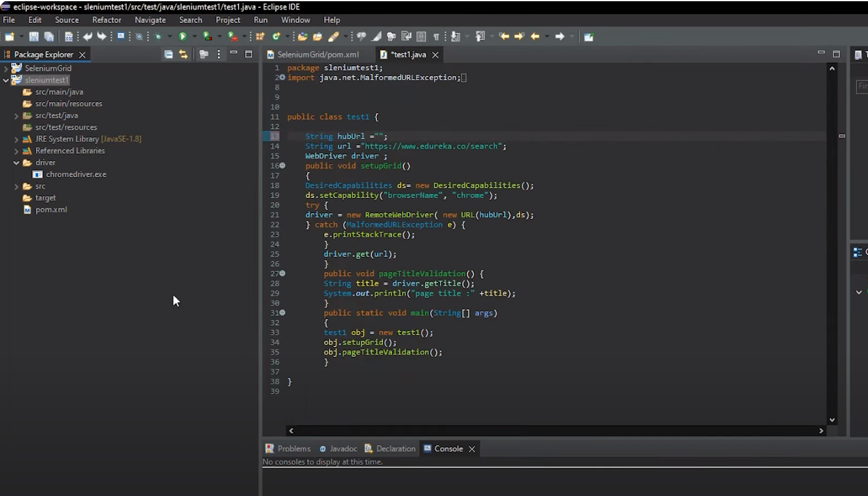Toggle Show Whitespace Characters pilcrow icon
Viewport: 868px width, 496px height.
tap(436, 36)
